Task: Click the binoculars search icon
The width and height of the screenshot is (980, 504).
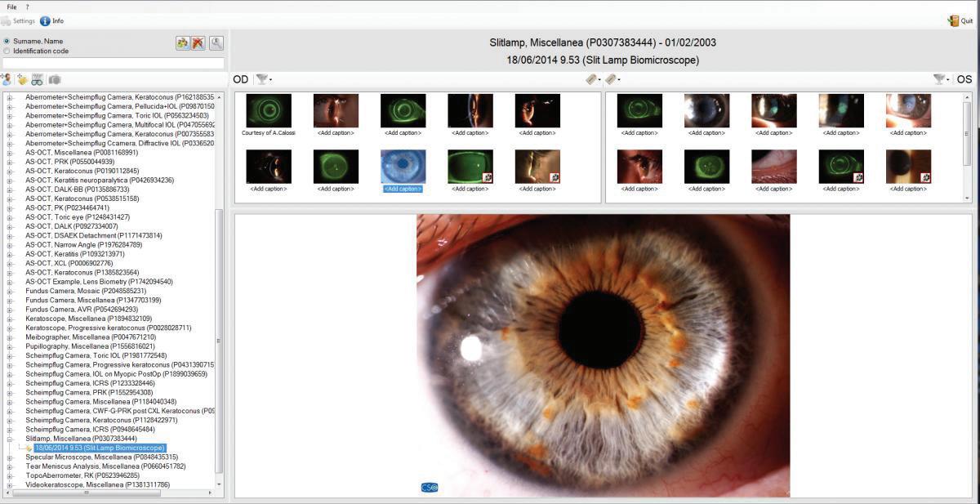Action: pos(38,79)
